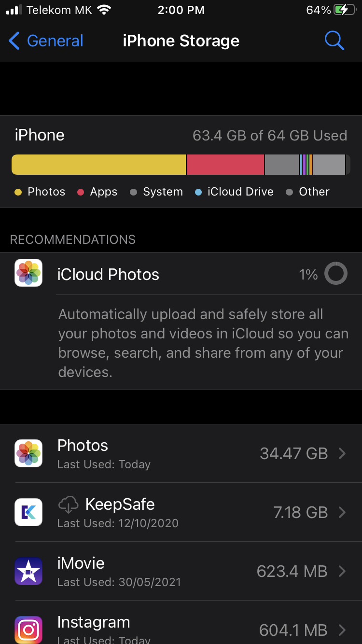Expand the Instagram row chevron

[x=342, y=630]
